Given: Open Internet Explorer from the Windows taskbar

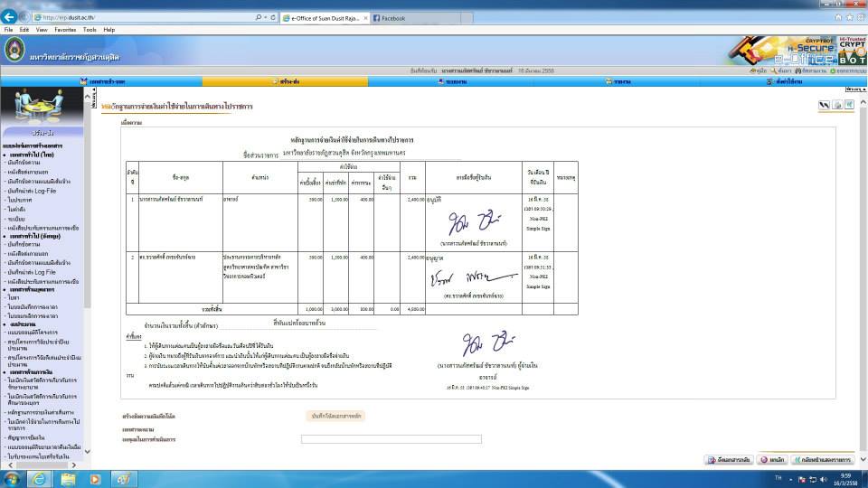Looking at the screenshot, I should point(40,479).
